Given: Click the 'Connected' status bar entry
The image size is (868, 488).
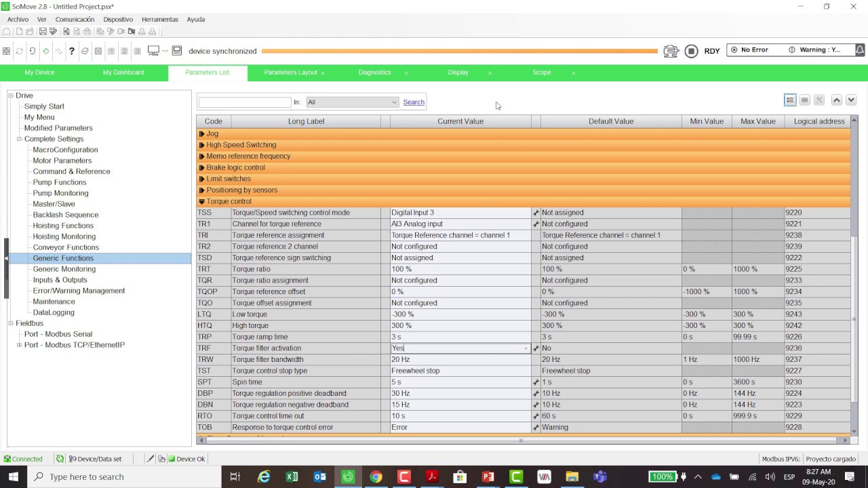Looking at the screenshot, I should (x=23, y=459).
